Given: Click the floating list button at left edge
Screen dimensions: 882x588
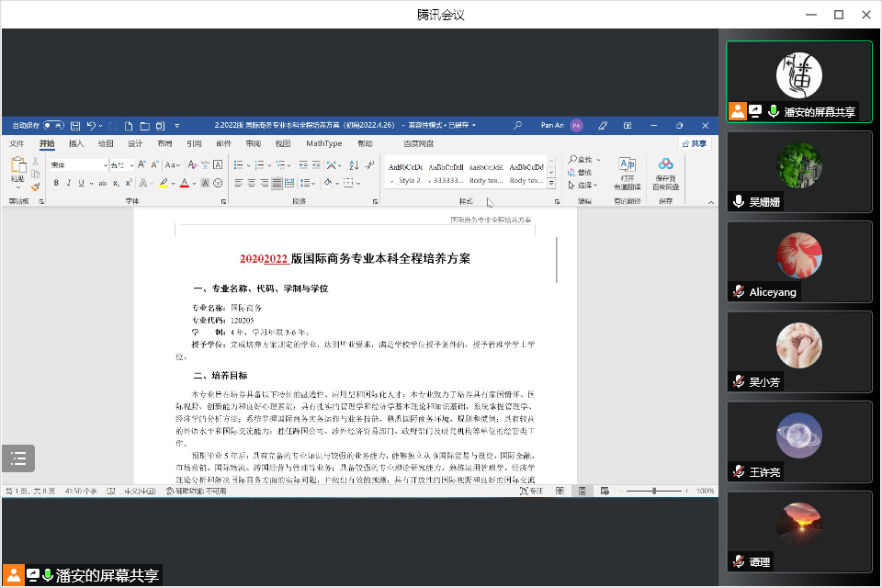Looking at the screenshot, I should 17,458.
